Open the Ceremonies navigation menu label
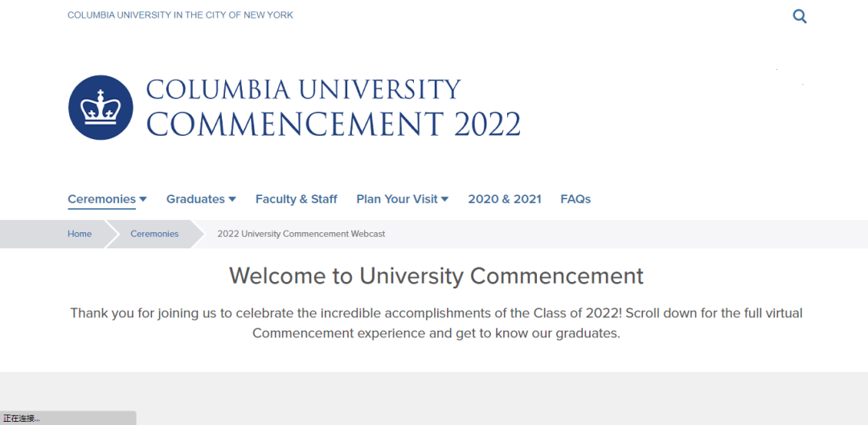This screenshot has height=425, width=868. [x=101, y=199]
